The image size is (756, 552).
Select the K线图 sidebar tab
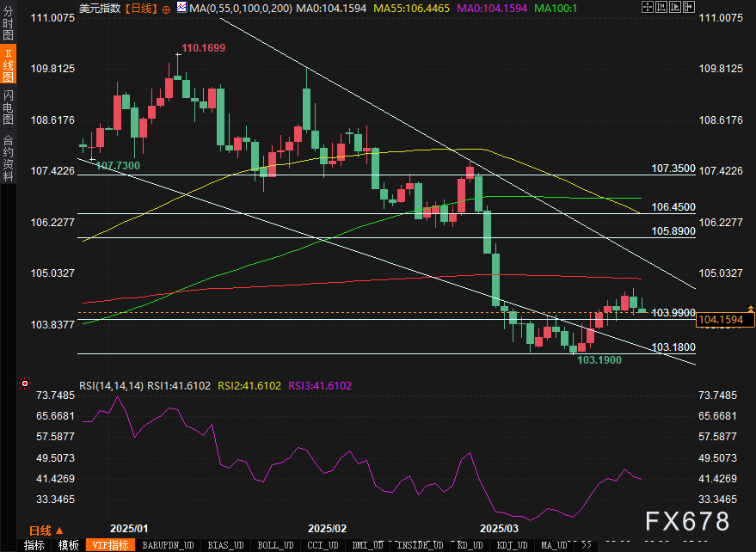click(8, 65)
